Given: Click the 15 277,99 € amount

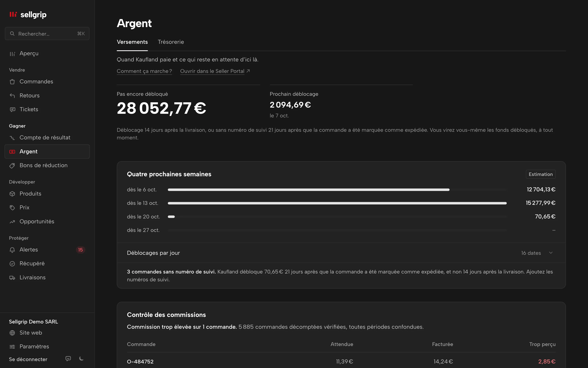Looking at the screenshot, I should point(541,203).
